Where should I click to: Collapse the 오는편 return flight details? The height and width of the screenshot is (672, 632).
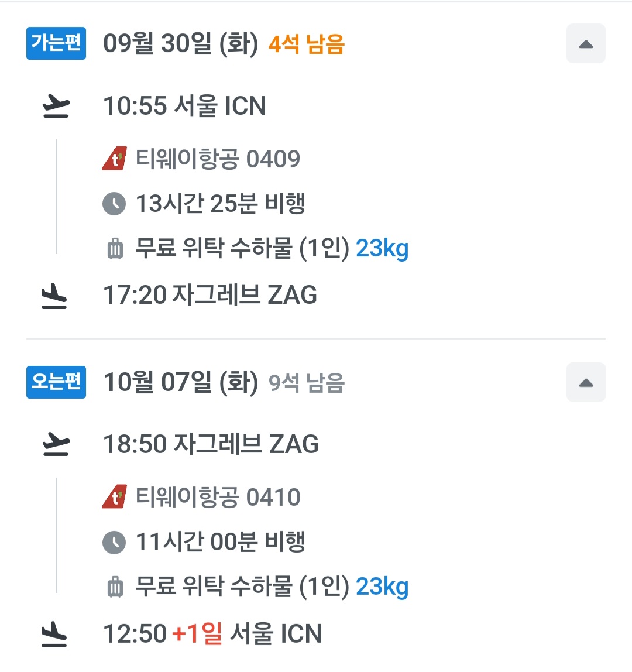[x=586, y=382]
